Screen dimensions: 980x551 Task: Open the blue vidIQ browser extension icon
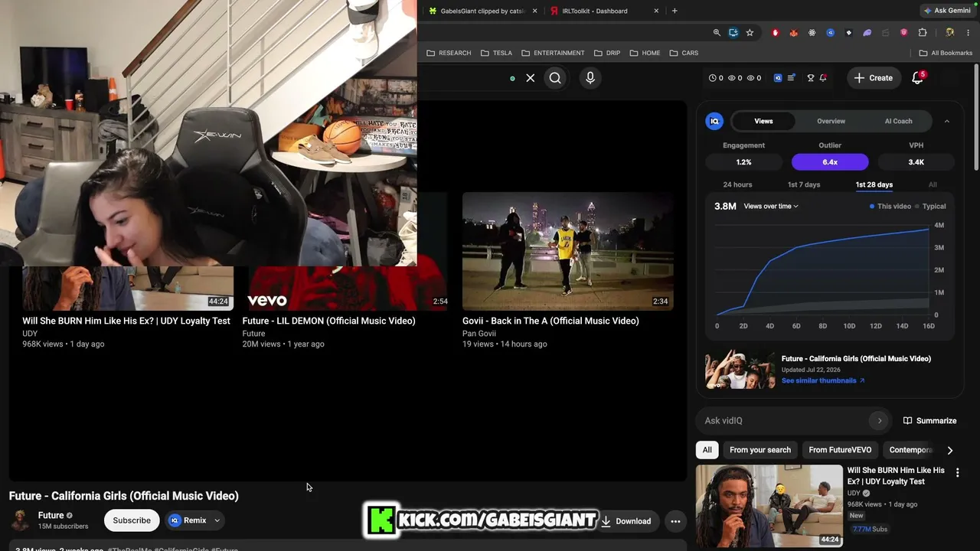[830, 33]
